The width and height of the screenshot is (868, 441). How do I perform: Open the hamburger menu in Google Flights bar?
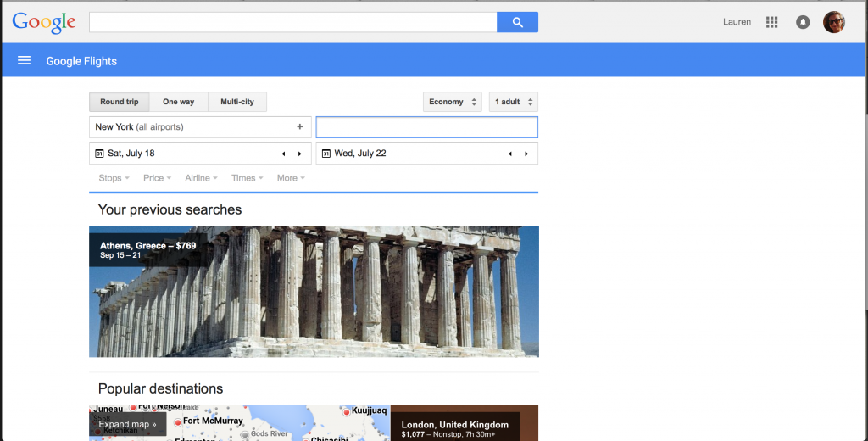25,60
